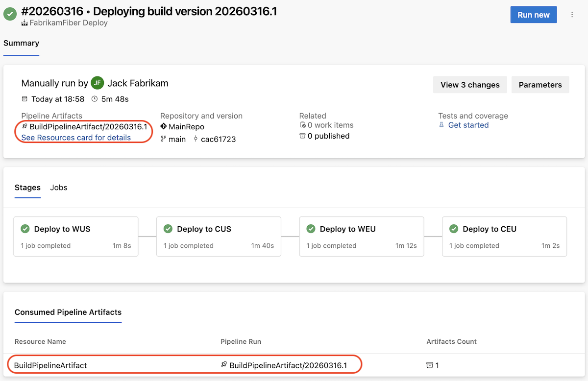The image size is (588, 381).
Task: Click the Jack Fabrikam name
Action: pyautogui.click(x=138, y=83)
